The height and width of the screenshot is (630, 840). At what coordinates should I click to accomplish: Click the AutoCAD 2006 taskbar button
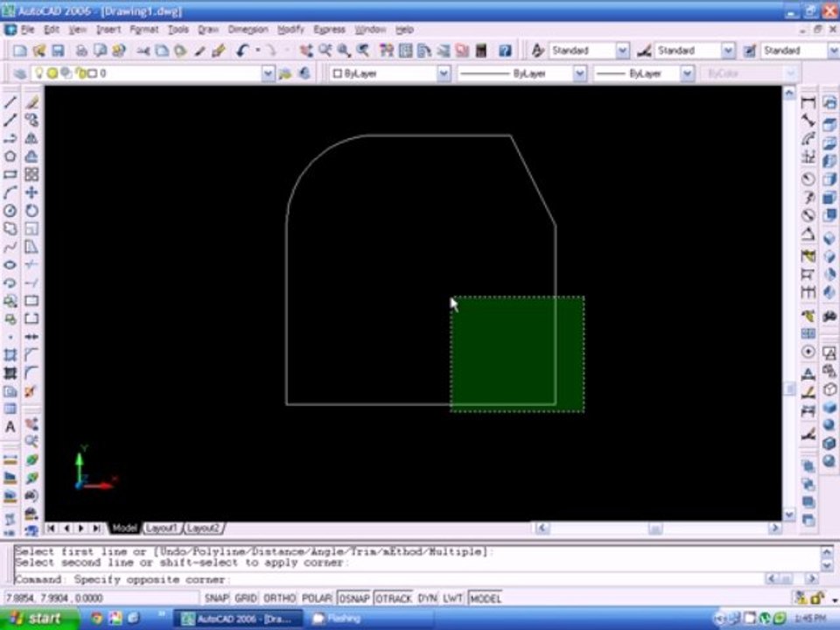pyautogui.click(x=238, y=619)
